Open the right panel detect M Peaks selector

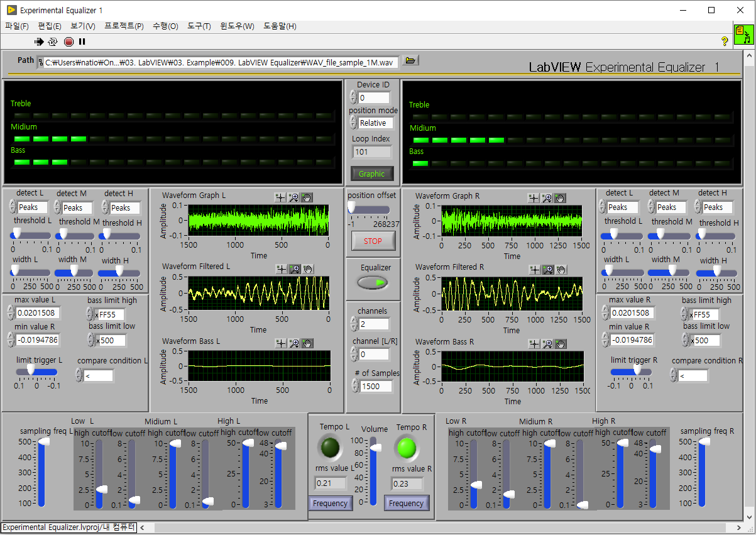pyautogui.click(x=672, y=207)
